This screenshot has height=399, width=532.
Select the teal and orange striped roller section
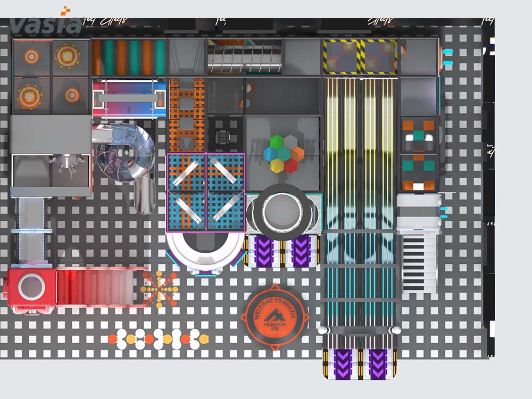click(129, 57)
